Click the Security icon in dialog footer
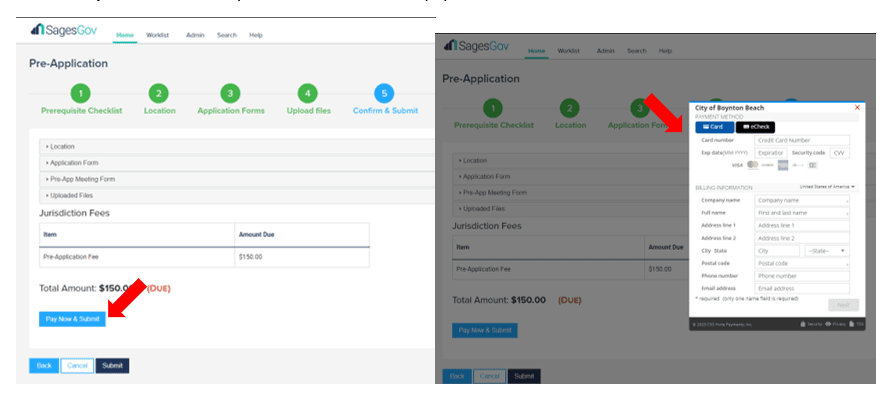Screen dimensions: 893x406 pos(812,324)
